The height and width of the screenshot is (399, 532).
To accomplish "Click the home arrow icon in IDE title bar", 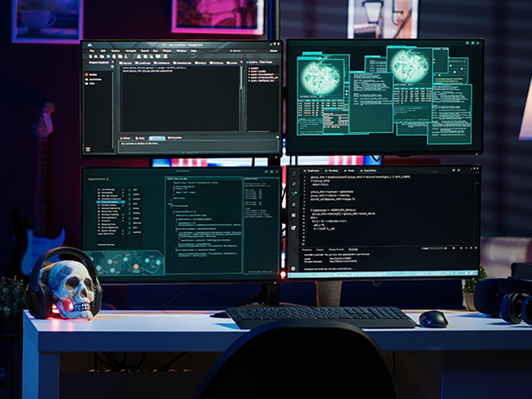I will pyautogui.click(x=90, y=45).
